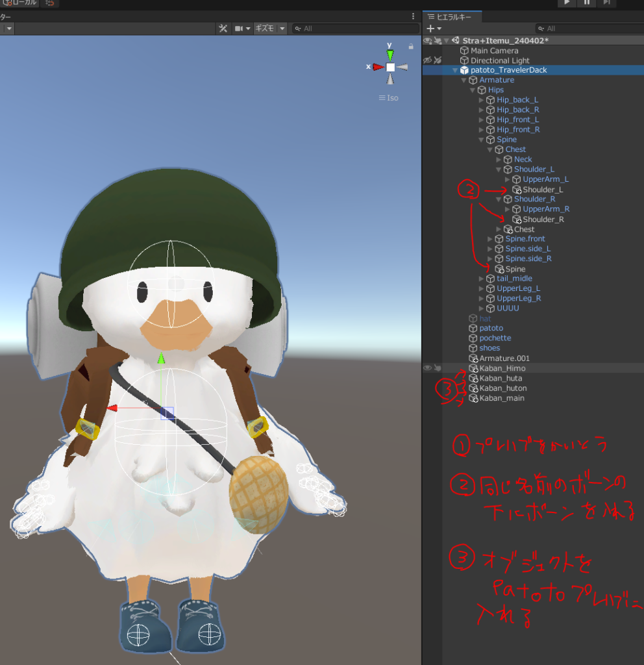This screenshot has width=644, height=665.
Task: Click the Step frame button
Action: [x=606, y=3]
